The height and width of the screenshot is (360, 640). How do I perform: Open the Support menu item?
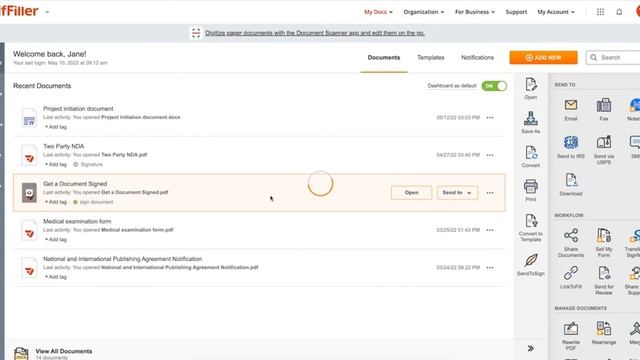[x=516, y=12]
